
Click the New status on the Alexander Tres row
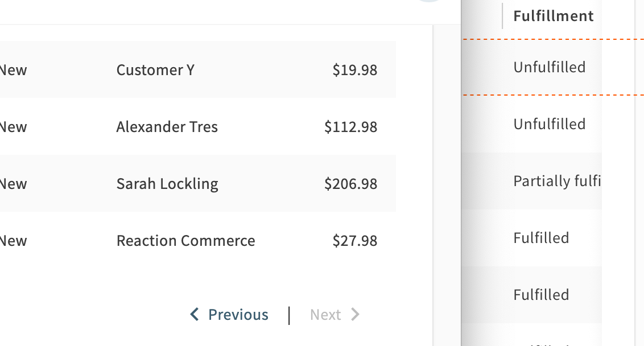14,126
